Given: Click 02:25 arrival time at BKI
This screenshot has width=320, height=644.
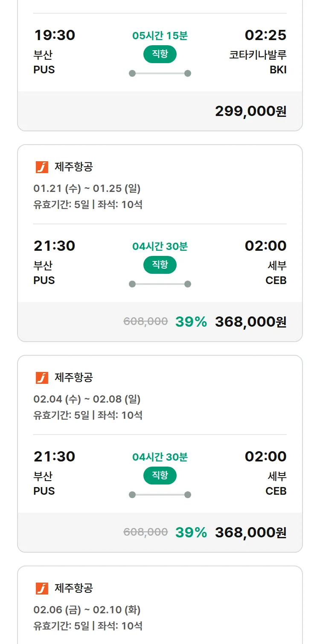Looking at the screenshot, I should 265,35.
